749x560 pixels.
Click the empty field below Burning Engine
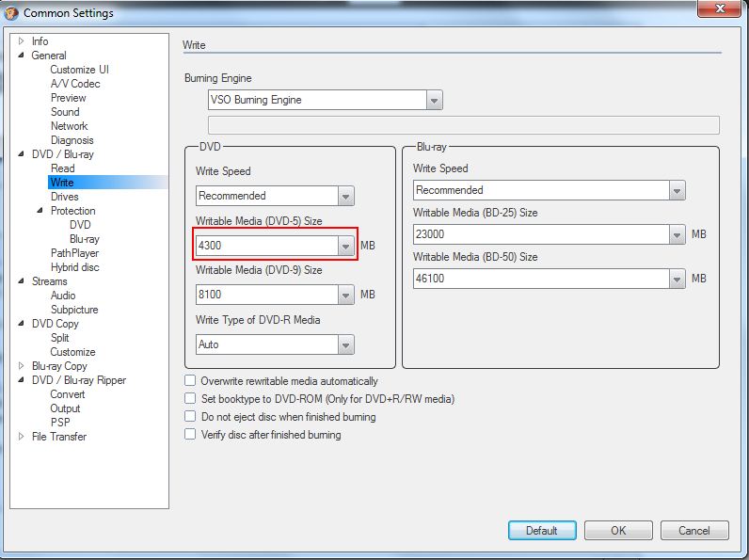pyautogui.click(x=463, y=125)
